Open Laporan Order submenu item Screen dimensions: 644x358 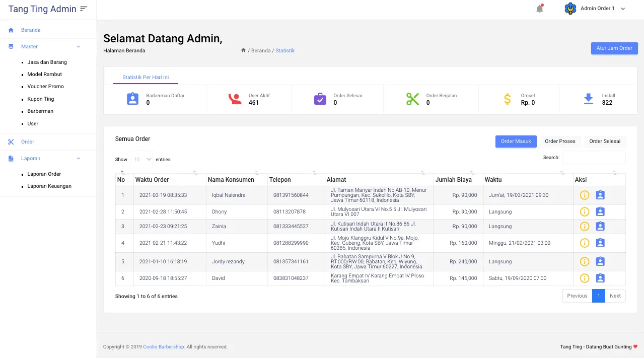pyautogui.click(x=44, y=174)
